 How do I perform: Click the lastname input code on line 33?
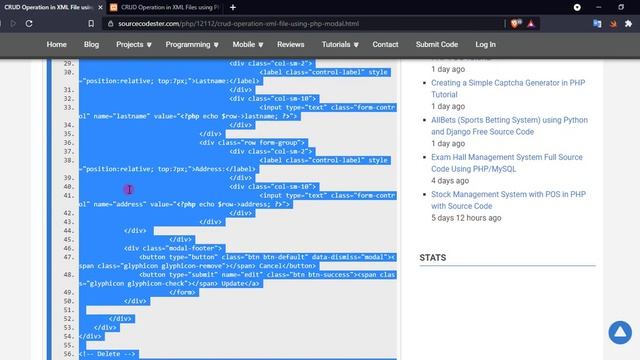pos(237,112)
